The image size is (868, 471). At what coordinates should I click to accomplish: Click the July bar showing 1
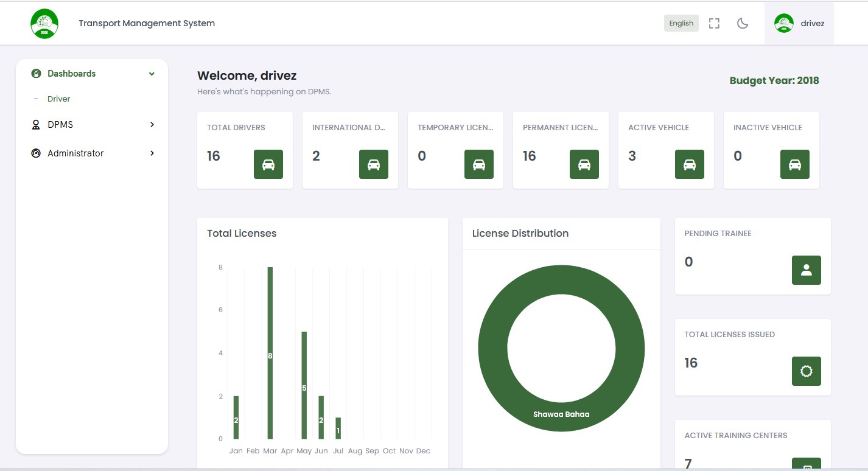(338, 428)
